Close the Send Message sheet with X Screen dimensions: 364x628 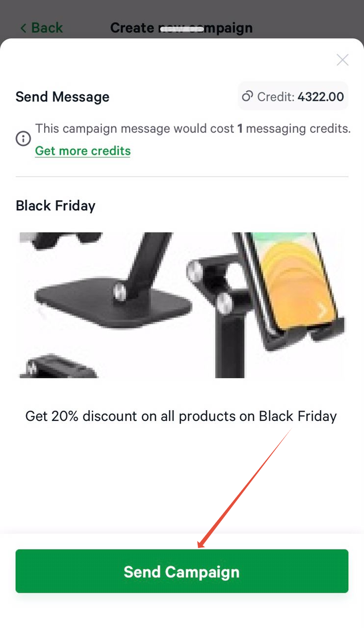click(x=342, y=60)
